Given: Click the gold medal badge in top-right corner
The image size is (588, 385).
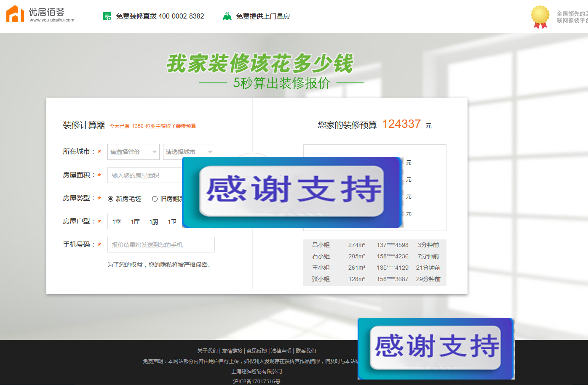Looking at the screenshot, I should [540, 17].
